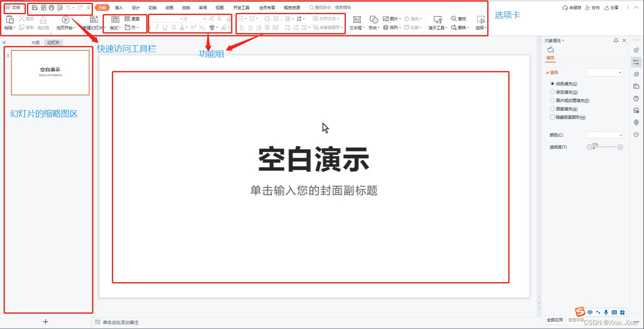Pin the Object Properties panel

click(x=616, y=40)
